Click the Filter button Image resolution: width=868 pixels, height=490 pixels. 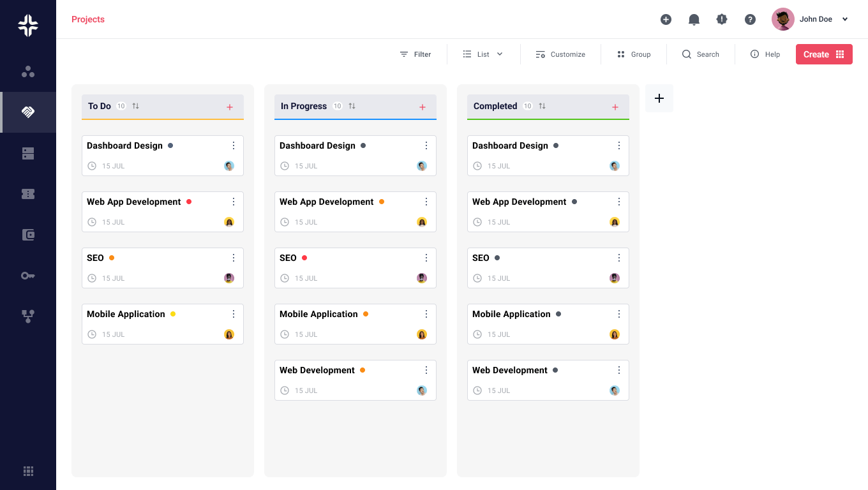(415, 54)
